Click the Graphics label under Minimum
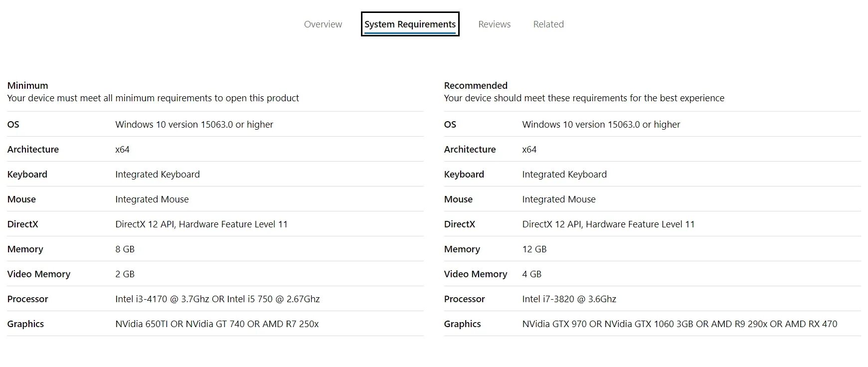 [25, 324]
